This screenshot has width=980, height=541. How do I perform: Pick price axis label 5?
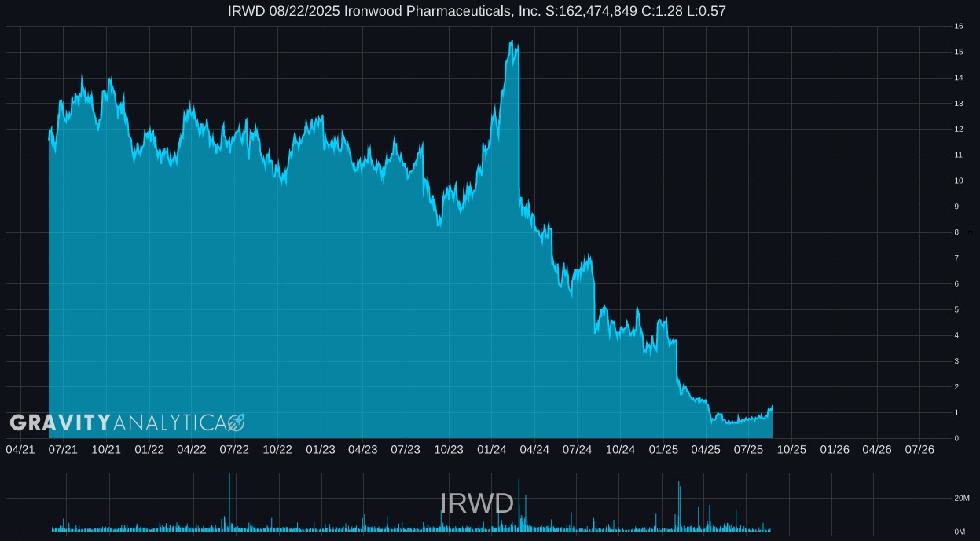click(956, 309)
